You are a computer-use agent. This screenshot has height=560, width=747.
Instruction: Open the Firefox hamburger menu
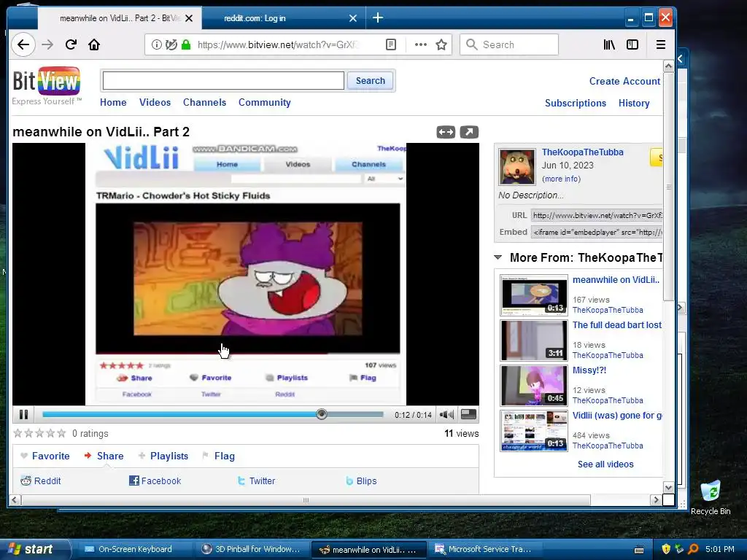[x=661, y=44]
